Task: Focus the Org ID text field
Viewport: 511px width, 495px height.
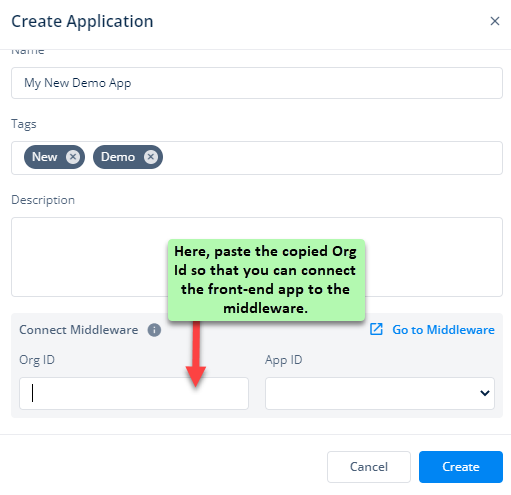Action: point(134,393)
